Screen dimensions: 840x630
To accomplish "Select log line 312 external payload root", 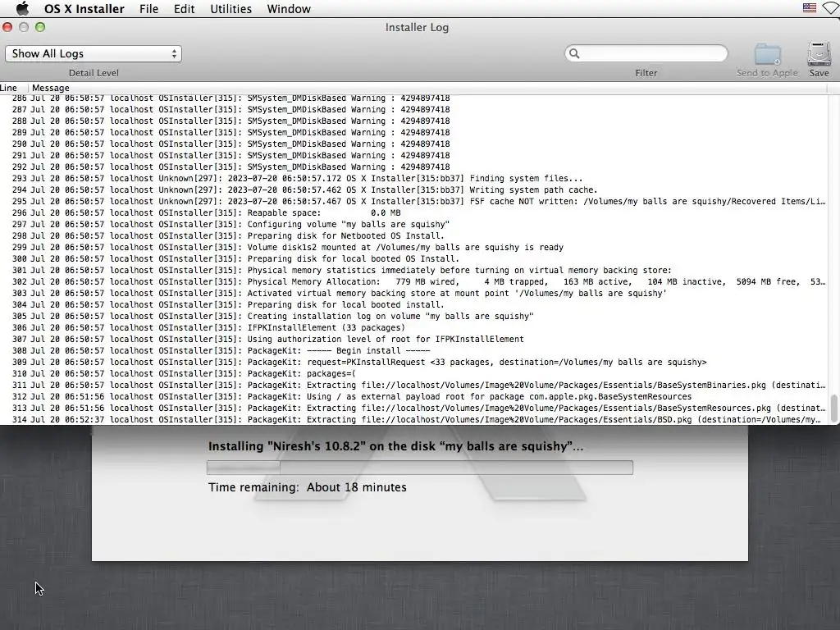I will coord(415,397).
